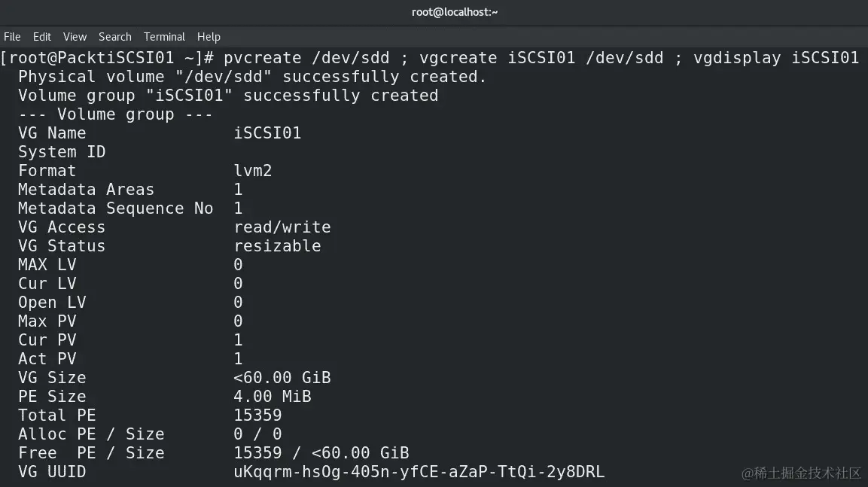
Task: Click the 4.00 MiB PE Size value
Action: [273, 396]
